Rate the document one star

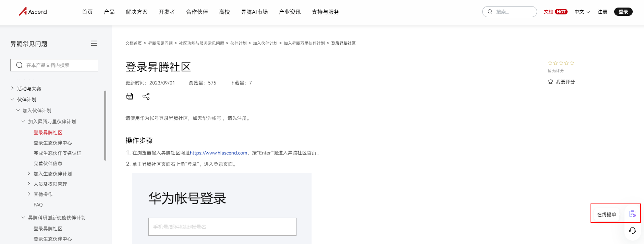[550, 63]
